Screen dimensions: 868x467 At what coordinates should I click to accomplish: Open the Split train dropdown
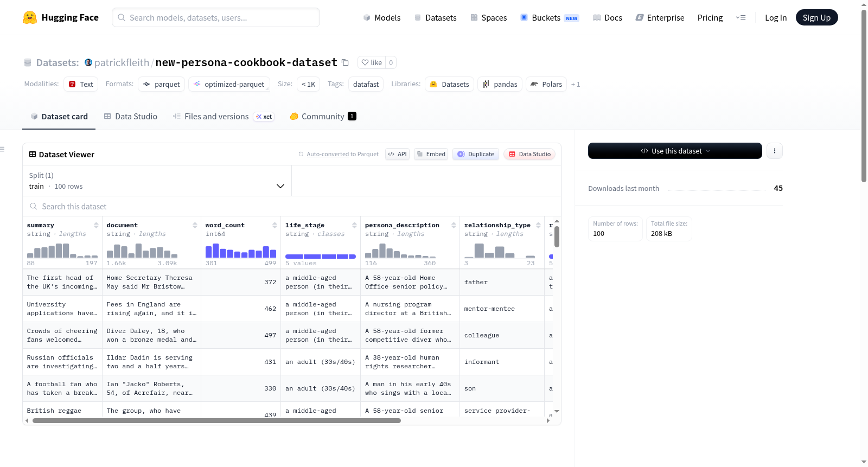click(157, 181)
